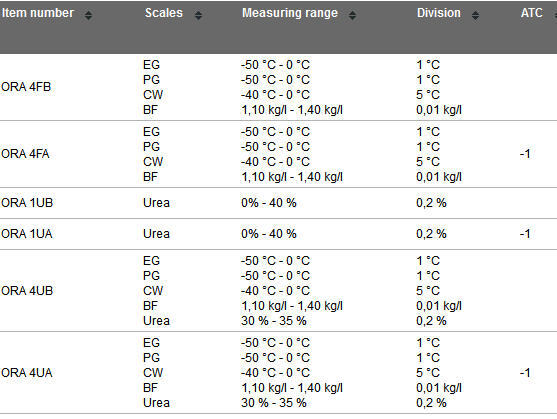Toggle sort arrows beside Measuring range
Screen dimensions: 557x419
click(352, 15)
